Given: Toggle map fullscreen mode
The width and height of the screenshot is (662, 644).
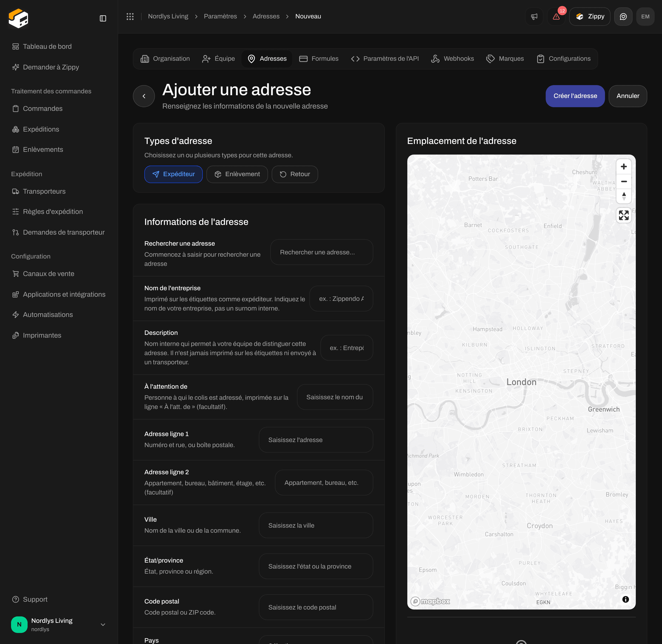Looking at the screenshot, I should (624, 215).
